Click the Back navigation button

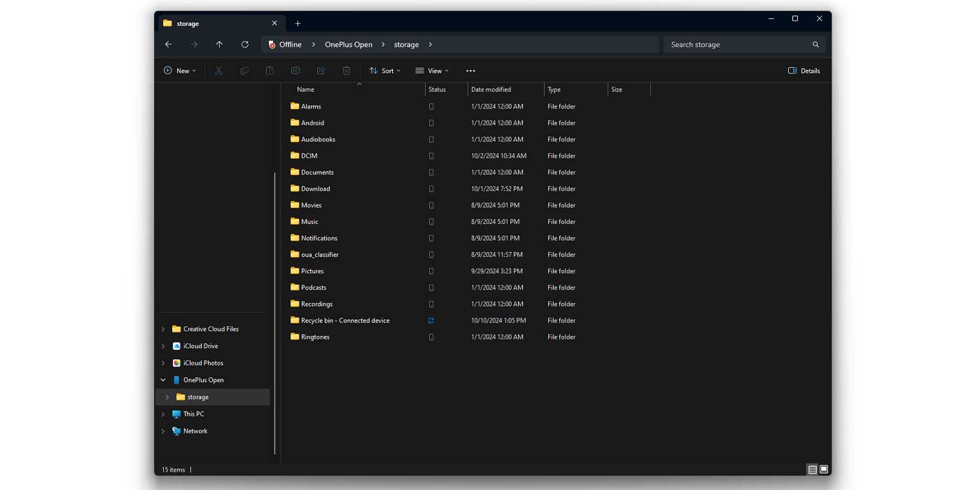click(168, 44)
